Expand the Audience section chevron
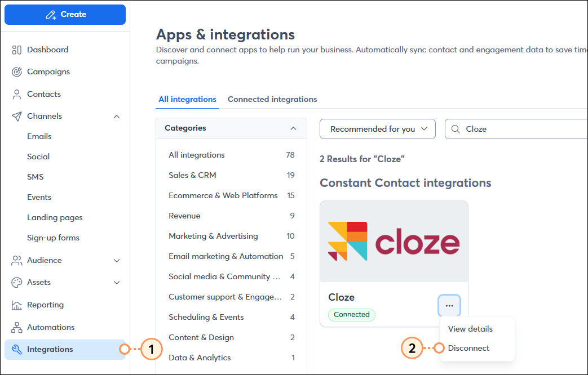Viewport: 588px width, 375px height. click(117, 260)
